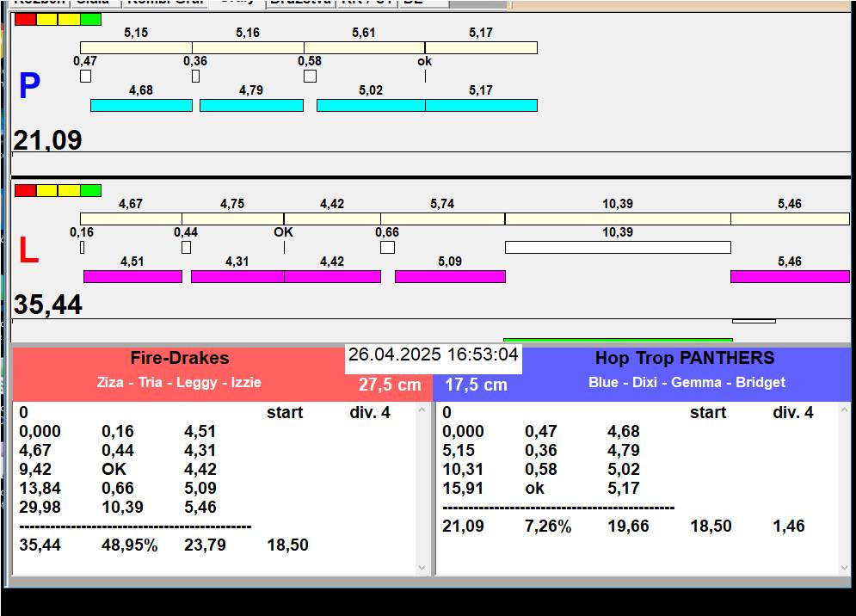856x616 pixels.
Task: Click the 27,5 cm jump height label
Action: click(390, 385)
